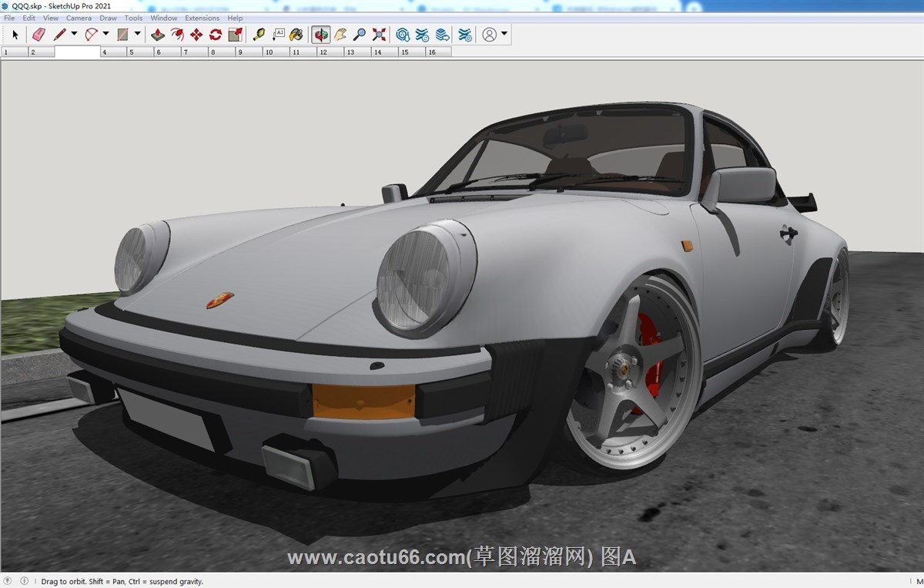The image size is (924, 588).
Task: Expand the account profile dropdown arrow
Action: (x=504, y=34)
